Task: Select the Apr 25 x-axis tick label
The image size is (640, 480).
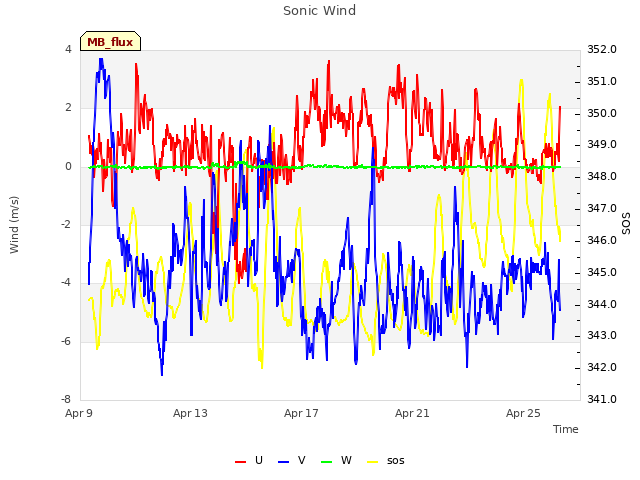Action: [523, 413]
